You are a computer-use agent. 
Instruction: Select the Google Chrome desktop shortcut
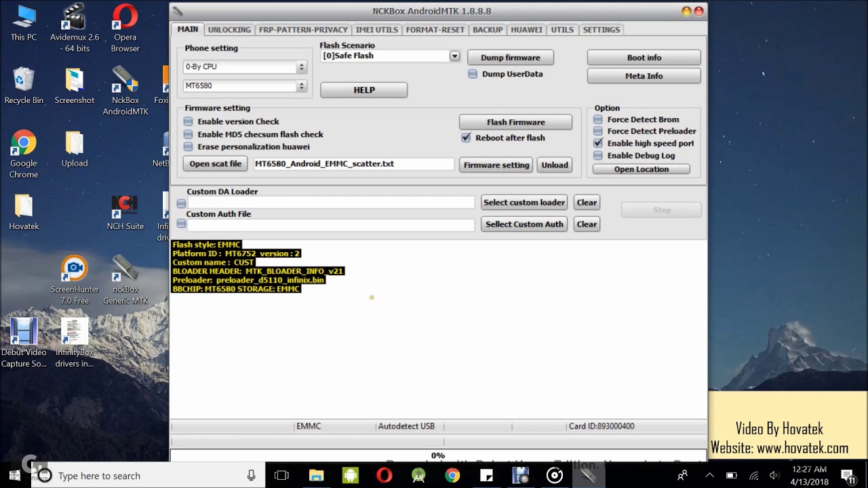(24, 155)
